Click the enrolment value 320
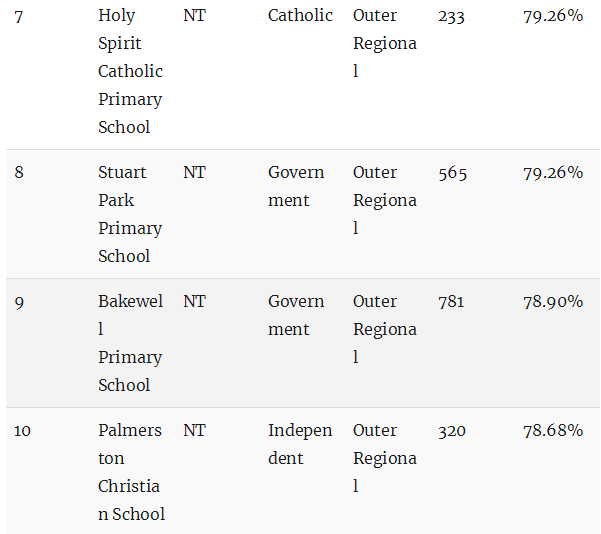601x534 pixels. 452,431
